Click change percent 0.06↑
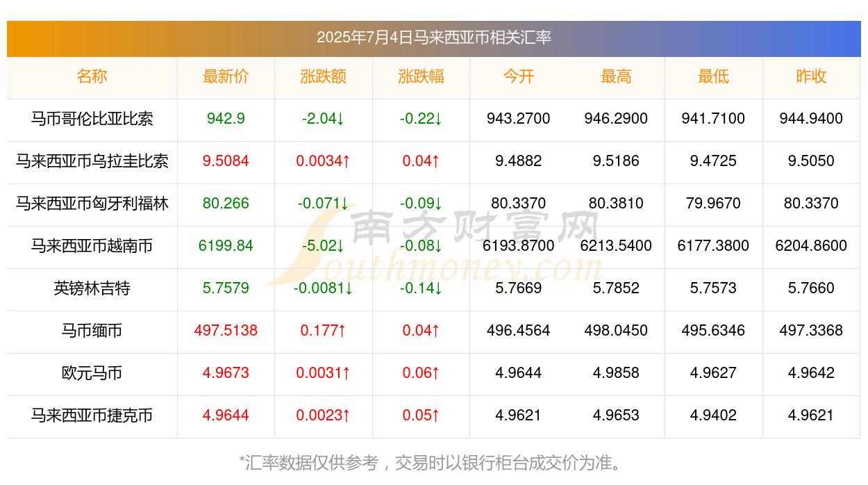The height and width of the screenshot is (485, 868). pyautogui.click(x=421, y=373)
